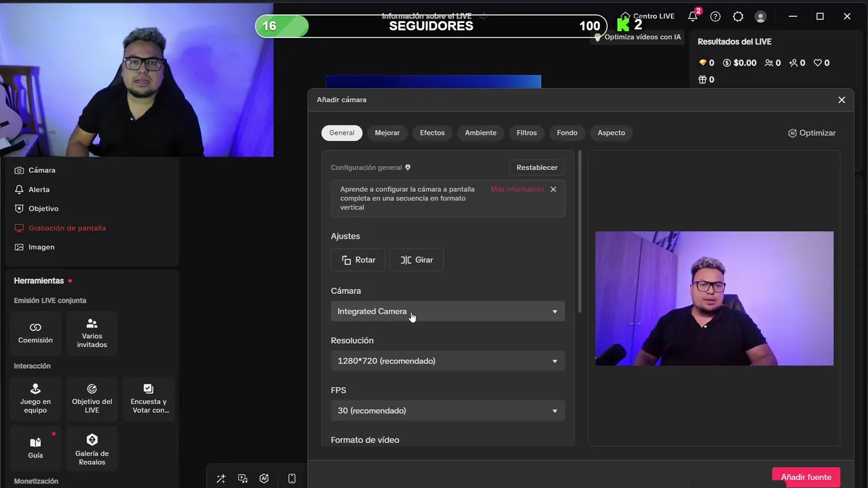Switch to the Filtros tab
This screenshot has width=868, height=488.
click(x=527, y=133)
